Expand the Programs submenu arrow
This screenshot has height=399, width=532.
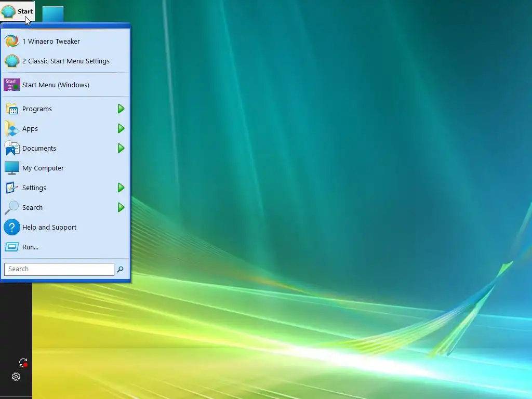pyautogui.click(x=121, y=109)
